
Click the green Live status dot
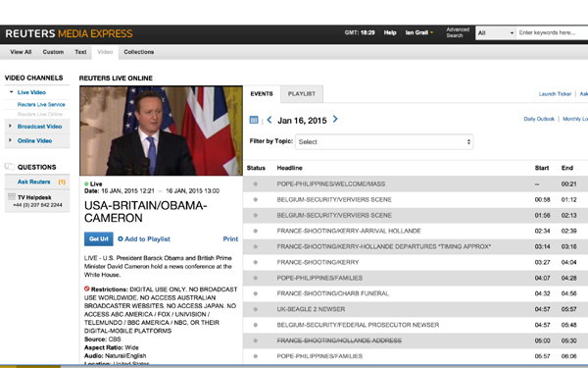click(x=86, y=184)
